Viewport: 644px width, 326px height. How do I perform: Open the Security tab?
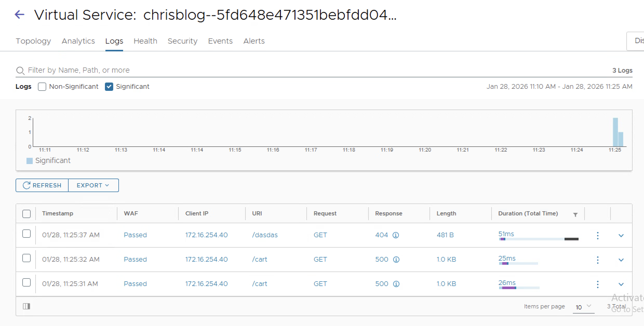pos(183,41)
